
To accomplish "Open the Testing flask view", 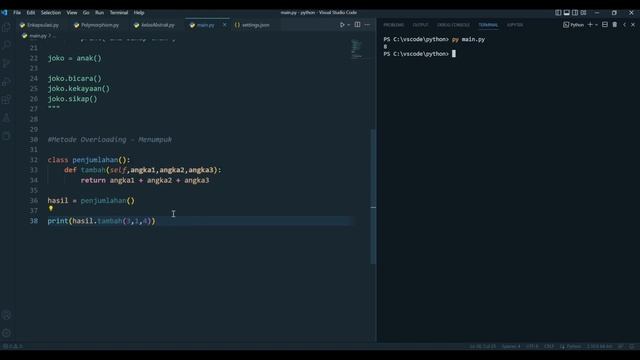I will 6,118.
